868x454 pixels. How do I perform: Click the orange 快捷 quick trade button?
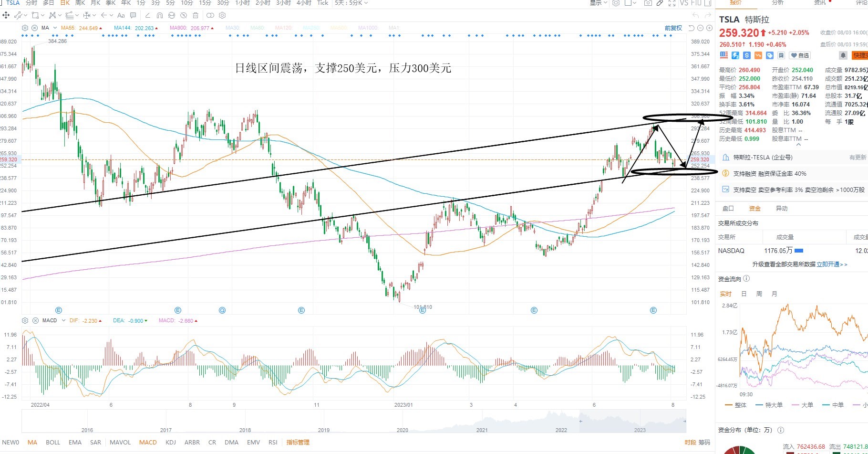[860, 55]
